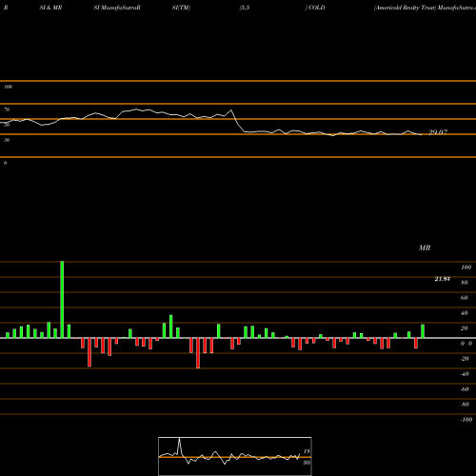The image size is (476, 476).
Task: Click the COLD ticker symbol in header
Action: coord(317,8)
